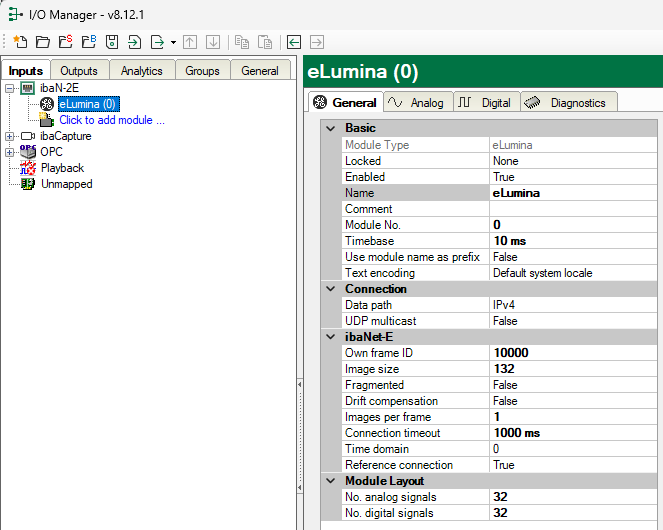Screen dimensions: 663x530
Task: Collapse the ibaNet-E property section
Action: (x=332, y=337)
